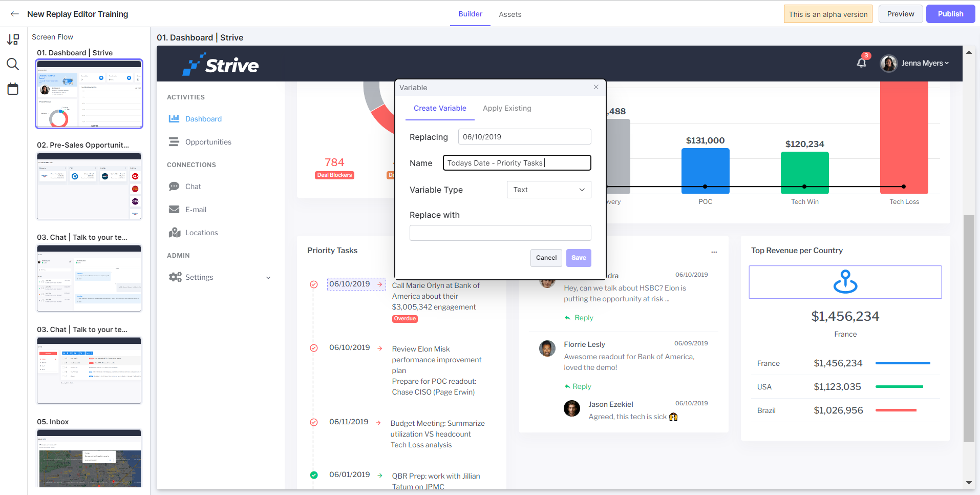Click the green Tech Win bar

click(x=804, y=173)
